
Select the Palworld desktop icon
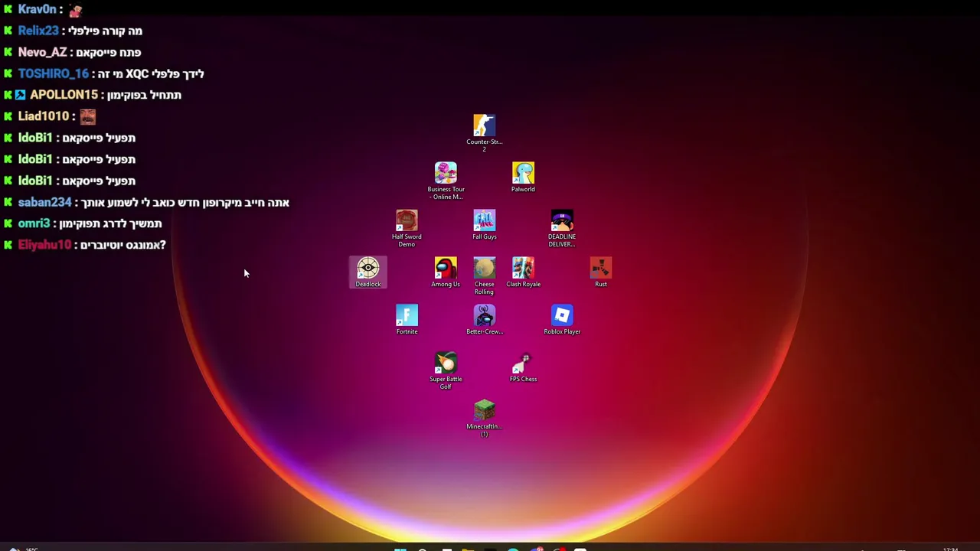tap(523, 177)
